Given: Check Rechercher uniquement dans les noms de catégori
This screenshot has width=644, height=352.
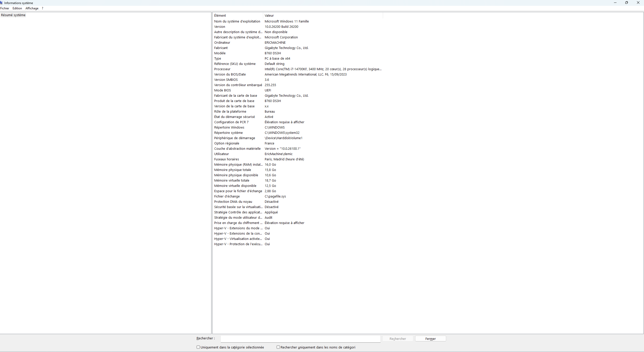Looking at the screenshot, I should pyautogui.click(x=278, y=347).
